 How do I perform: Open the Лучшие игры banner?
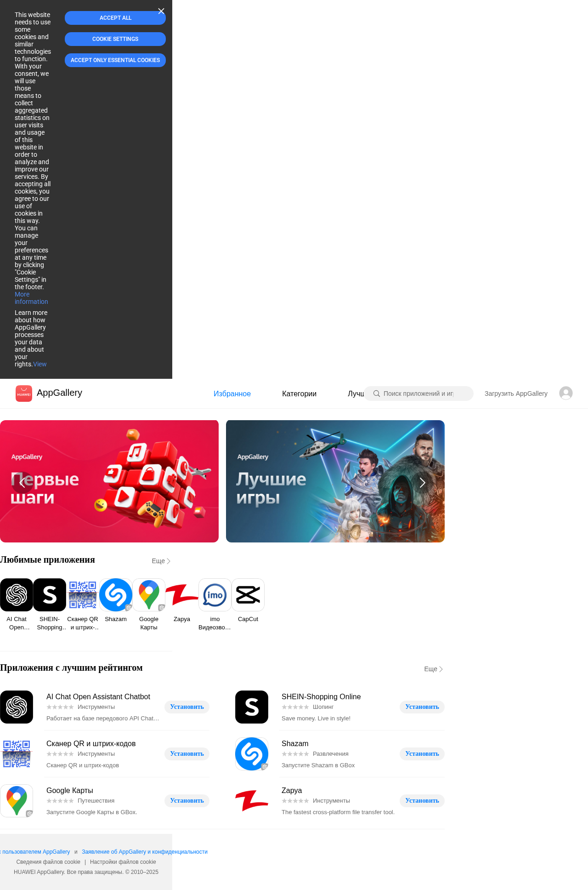335,481
